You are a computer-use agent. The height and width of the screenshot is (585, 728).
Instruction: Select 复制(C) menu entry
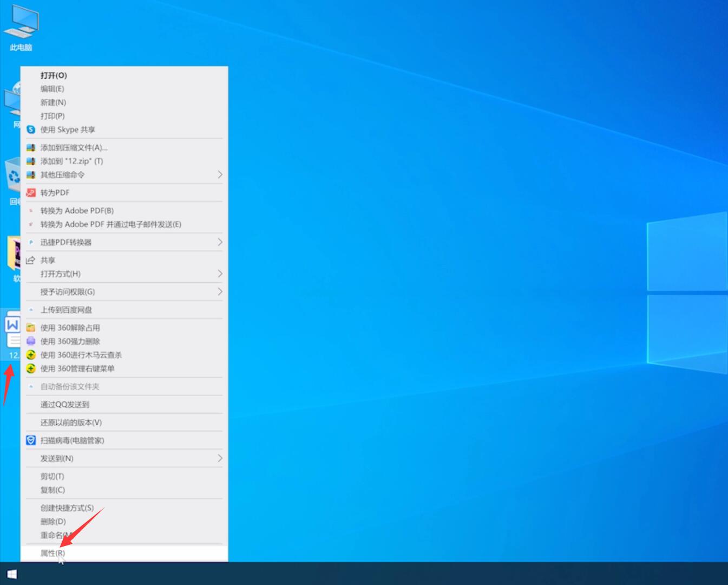53,490
